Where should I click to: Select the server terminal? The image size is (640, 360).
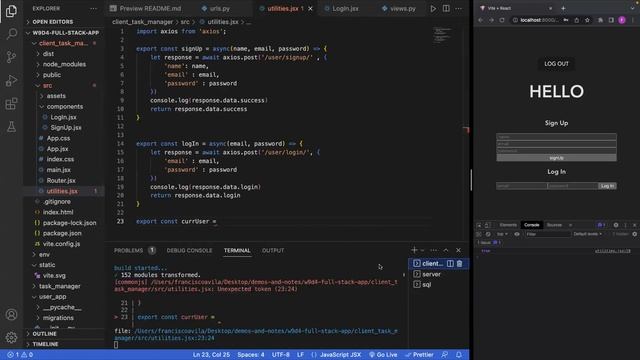(431, 274)
